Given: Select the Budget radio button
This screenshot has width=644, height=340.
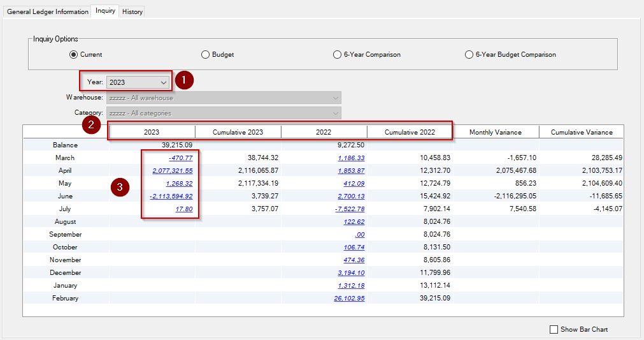Looking at the screenshot, I should point(205,55).
